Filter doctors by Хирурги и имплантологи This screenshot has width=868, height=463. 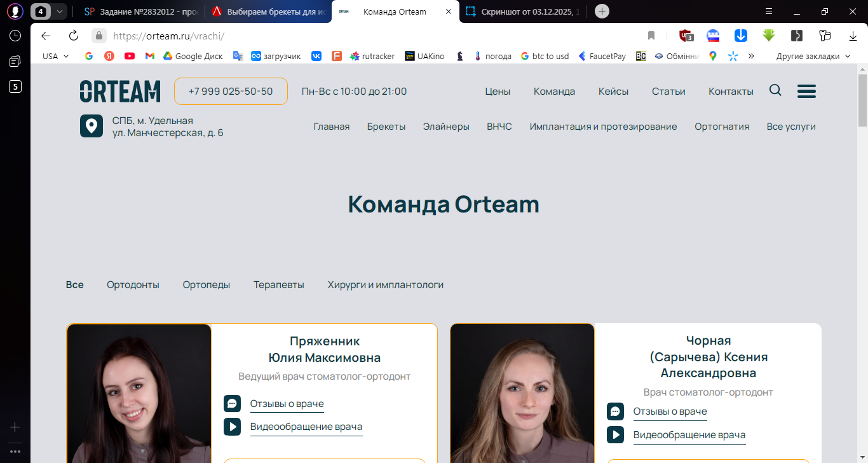(x=385, y=285)
